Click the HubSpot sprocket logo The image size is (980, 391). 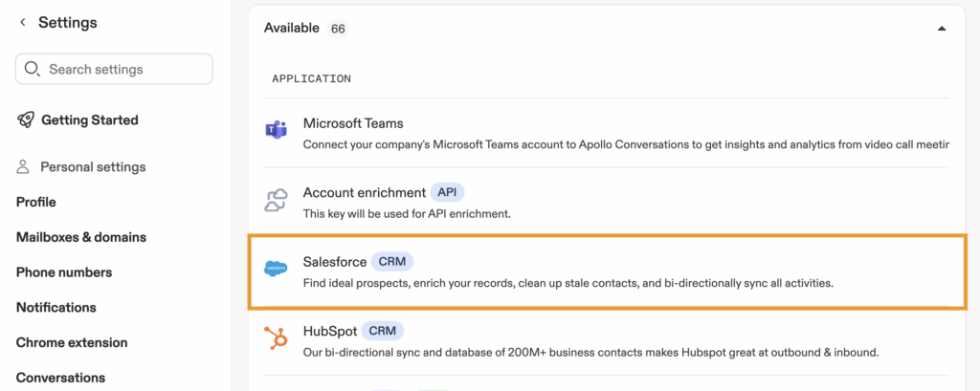[276, 339]
